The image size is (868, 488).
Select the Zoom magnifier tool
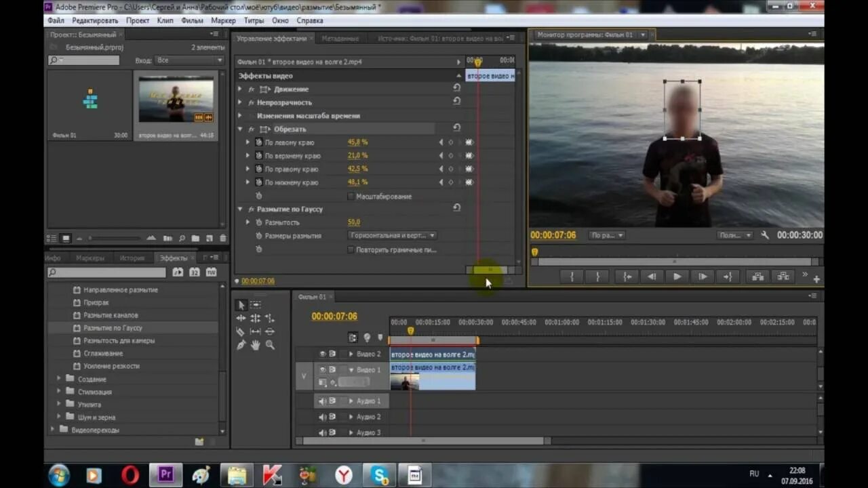pyautogui.click(x=270, y=345)
